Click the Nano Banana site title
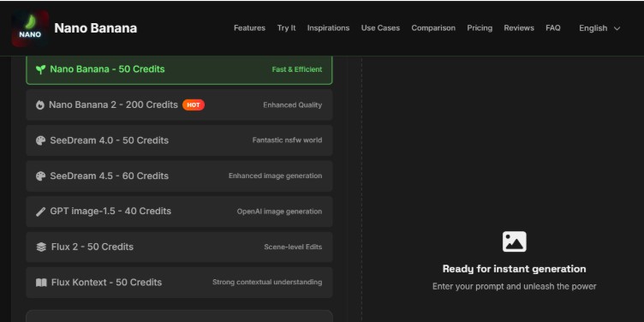644x322 pixels. 96,28
